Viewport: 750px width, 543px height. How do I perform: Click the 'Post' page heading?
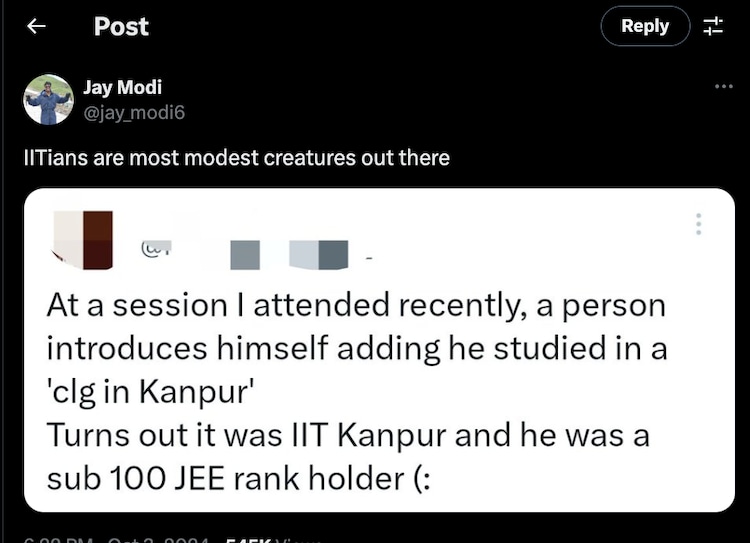click(x=121, y=27)
